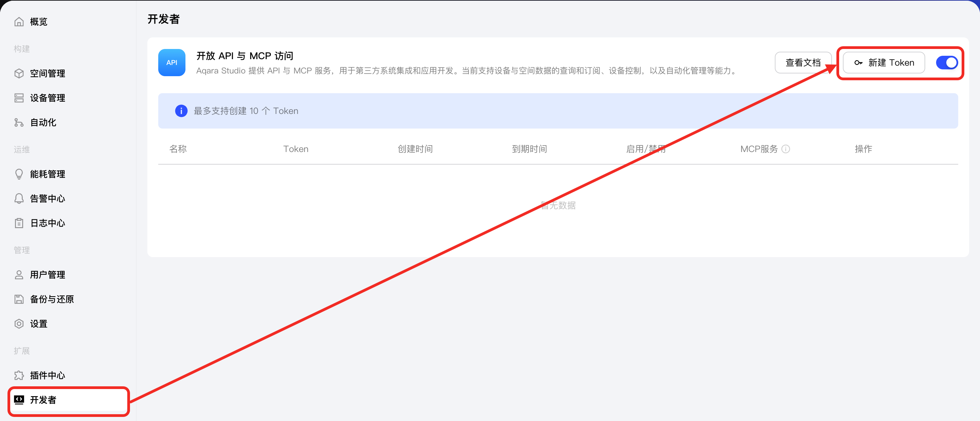This screenshot has width=980, height=421.
Task: Click the code icon for 开发者
Action: click(19, 400)
